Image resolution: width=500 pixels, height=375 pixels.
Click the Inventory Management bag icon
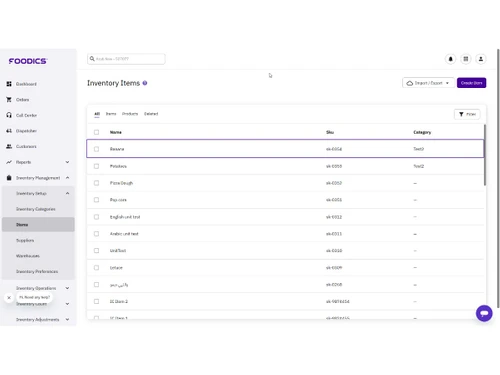click(9, 178)
